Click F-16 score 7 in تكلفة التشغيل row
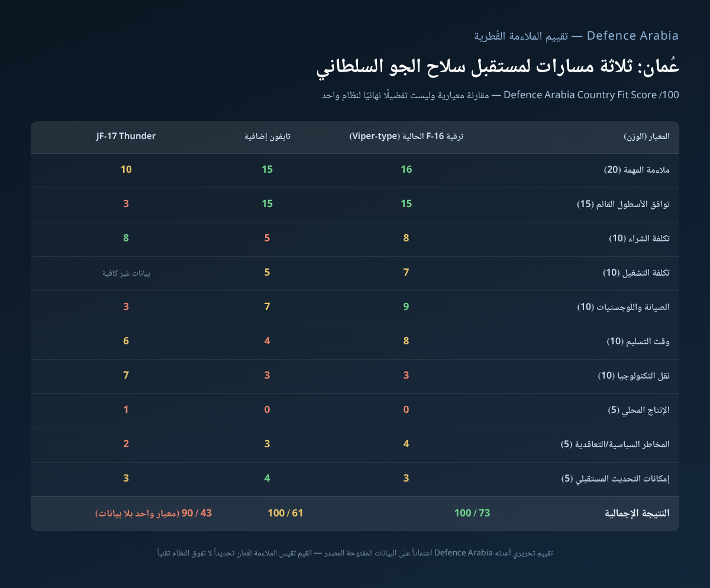 406,273
